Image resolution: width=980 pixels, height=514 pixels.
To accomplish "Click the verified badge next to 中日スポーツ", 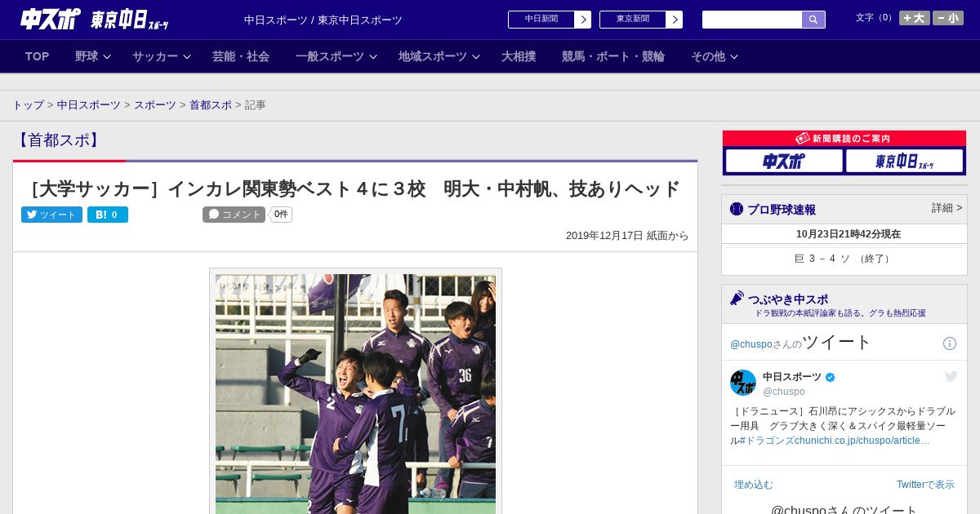I will coord(831,377).
